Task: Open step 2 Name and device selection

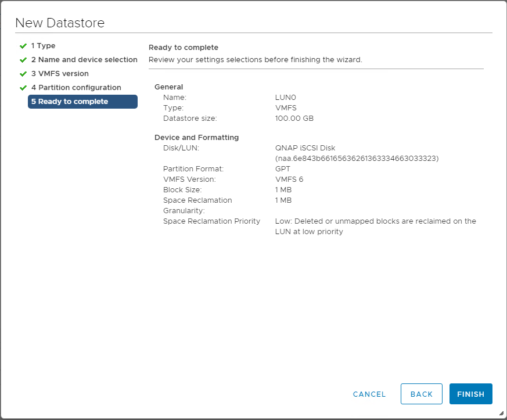Action: point(84,60)
